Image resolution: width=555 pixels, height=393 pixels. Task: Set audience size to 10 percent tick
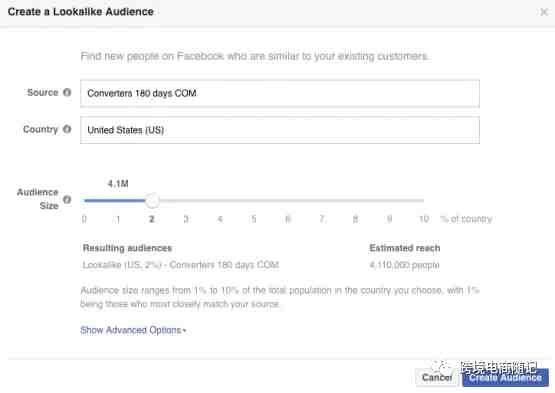tap(424, 219)
